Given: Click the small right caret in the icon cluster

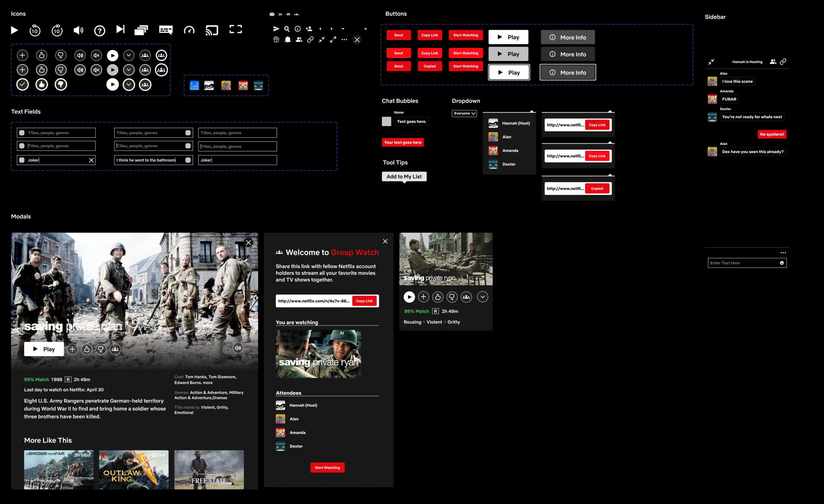Looking at the screenshot, I should coord(331,29).
